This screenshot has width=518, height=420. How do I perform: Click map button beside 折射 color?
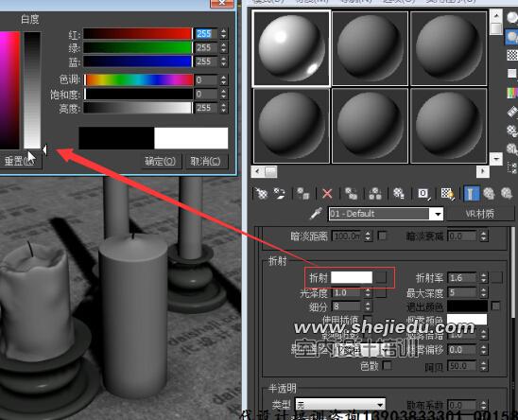[381, 277]
